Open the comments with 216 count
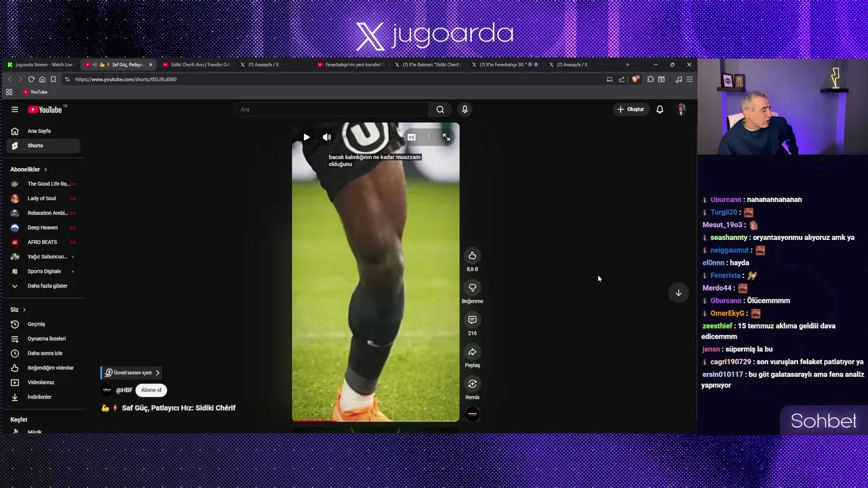Screen dimensions: 868x488 472,319
